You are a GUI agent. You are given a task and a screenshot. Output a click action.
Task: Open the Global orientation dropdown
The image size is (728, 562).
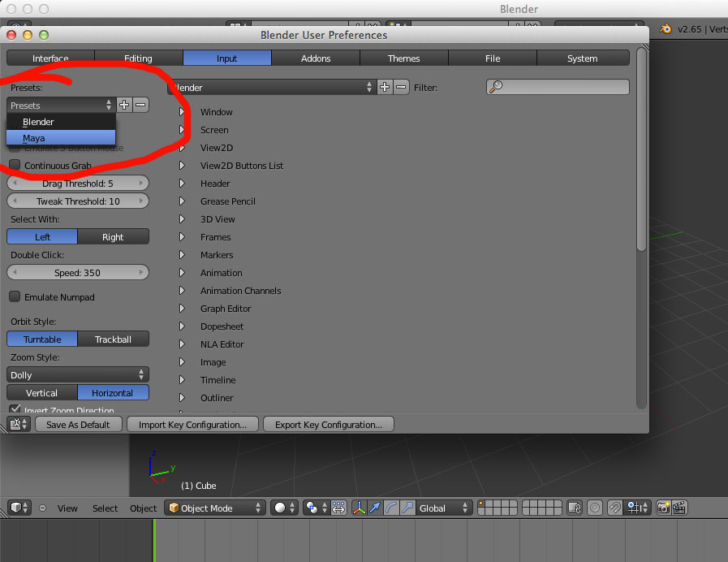tap(444, 508)
